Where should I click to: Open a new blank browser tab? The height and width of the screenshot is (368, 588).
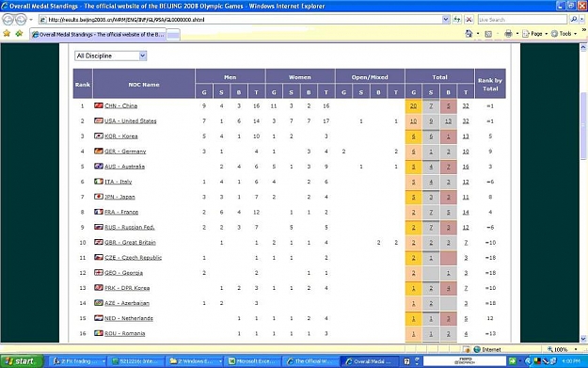[173, 35]
